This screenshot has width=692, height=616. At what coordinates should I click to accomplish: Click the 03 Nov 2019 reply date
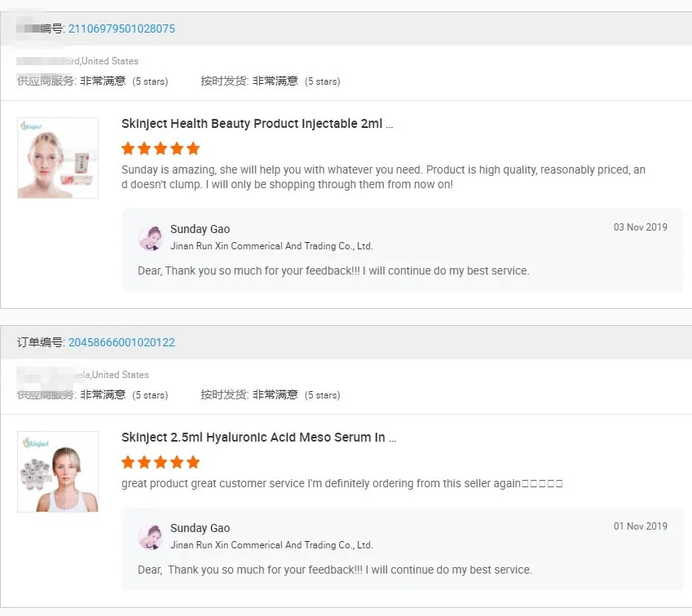(640, 227)
